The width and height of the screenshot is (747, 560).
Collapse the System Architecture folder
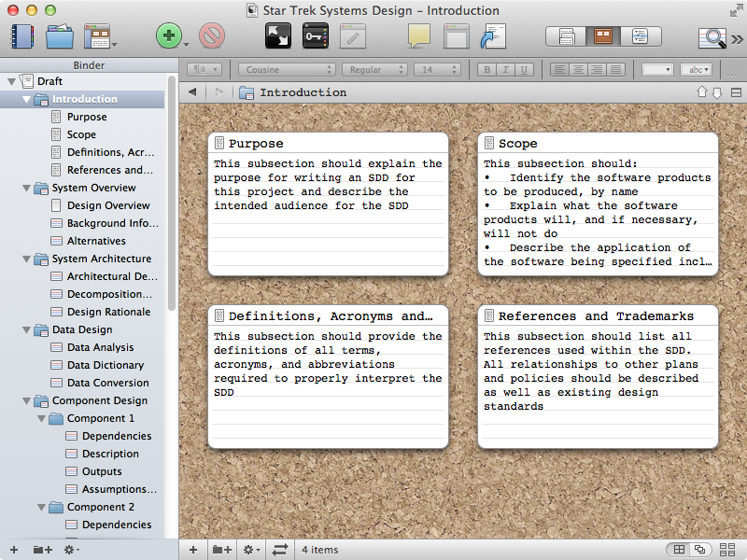[27, 259]
